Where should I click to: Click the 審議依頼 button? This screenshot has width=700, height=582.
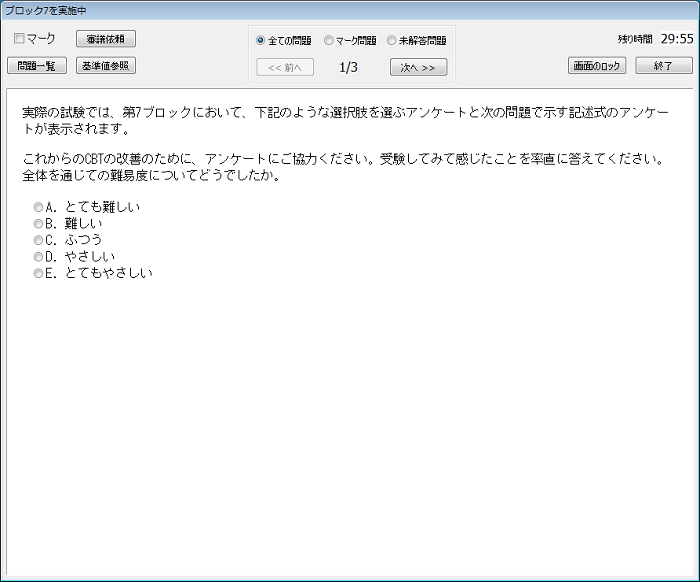click(106, 39)
